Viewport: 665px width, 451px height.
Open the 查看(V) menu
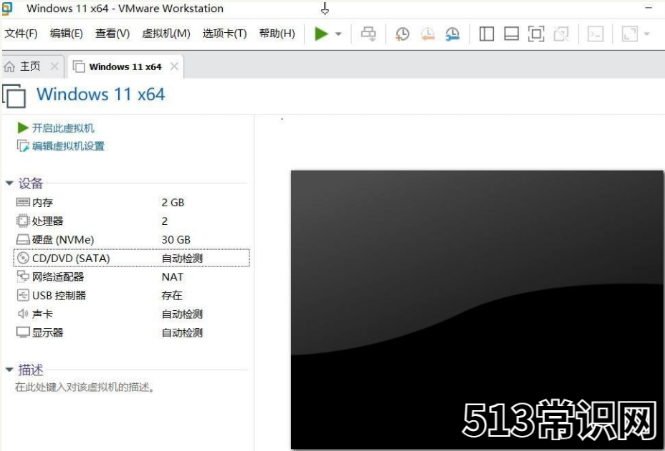(112, 34)
